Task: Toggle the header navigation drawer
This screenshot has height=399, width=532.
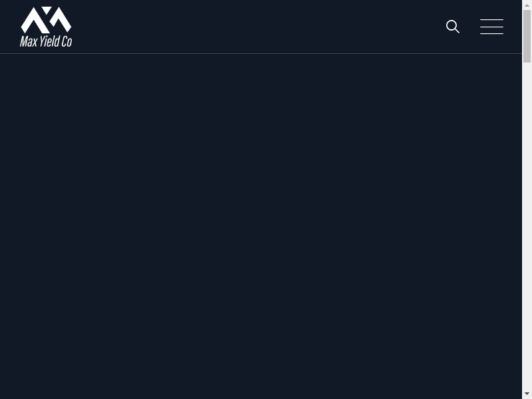Action: coord(491,27)
